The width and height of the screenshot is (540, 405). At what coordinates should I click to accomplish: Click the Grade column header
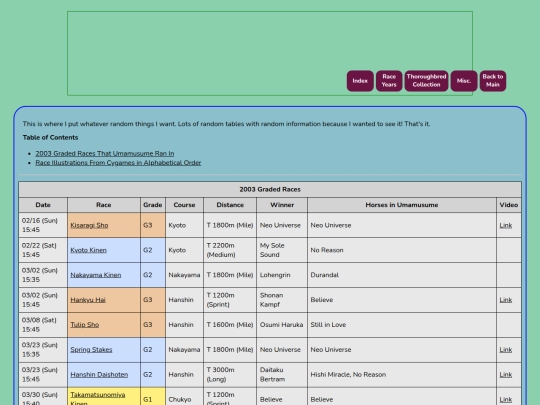coord(153,205)
